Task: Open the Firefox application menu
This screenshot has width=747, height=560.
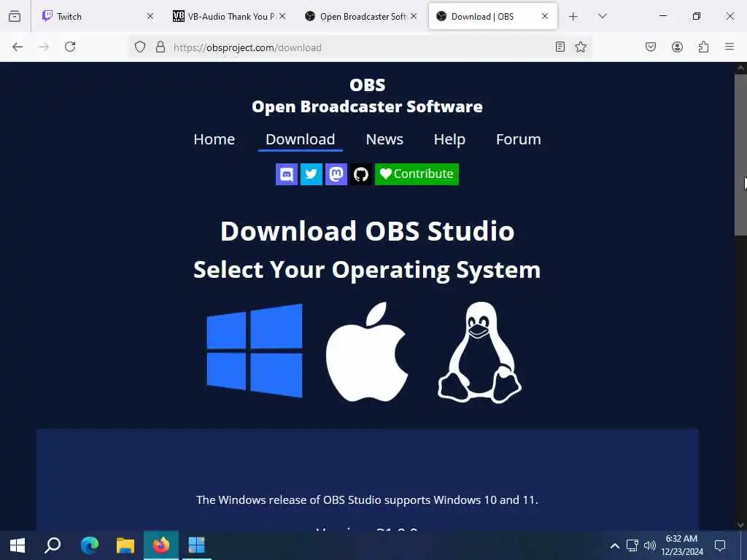Action: [729, 47]
